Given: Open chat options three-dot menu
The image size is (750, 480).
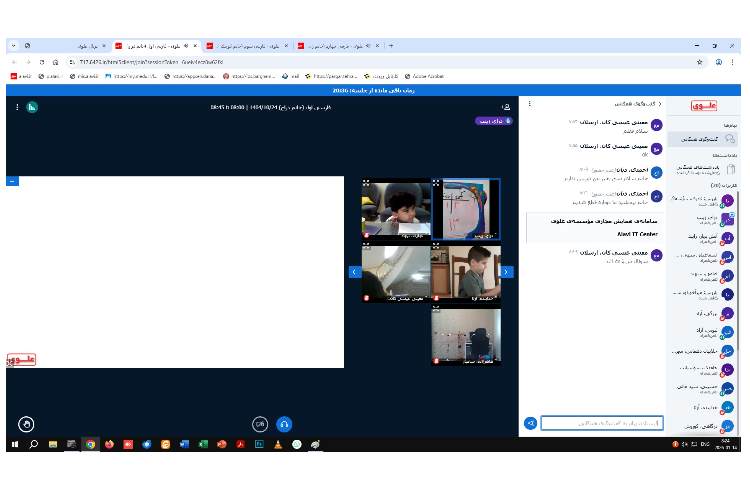Looking at the screenshot, I should click(530, 104).
